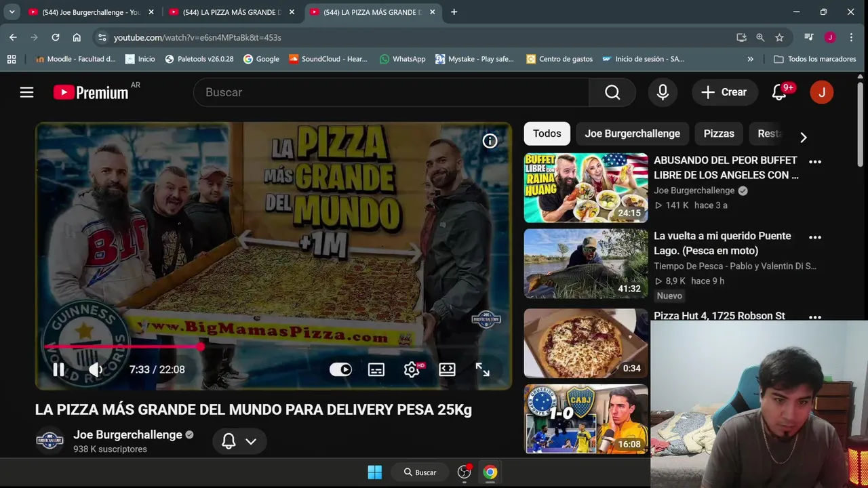Screen dimensions: 868x488
Task: Open the Tiempo De Pesca channel name
Action: click(735, 266)
